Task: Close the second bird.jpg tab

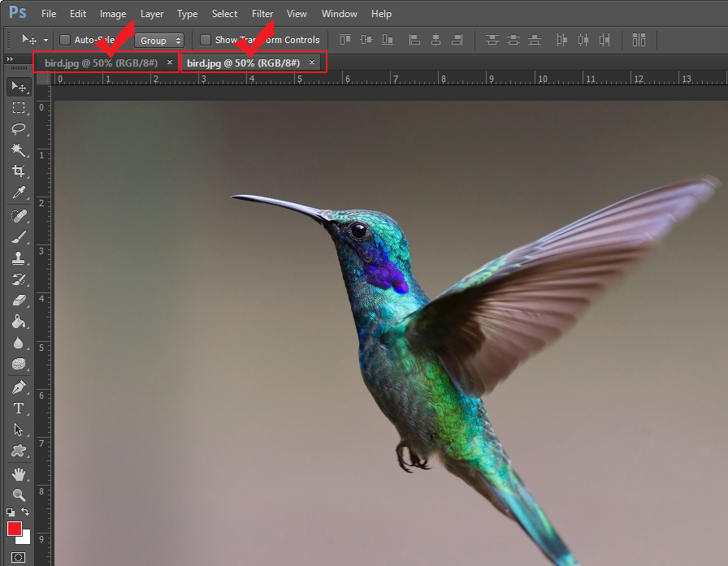Action: pyautogui.click(x=312, y=63)
